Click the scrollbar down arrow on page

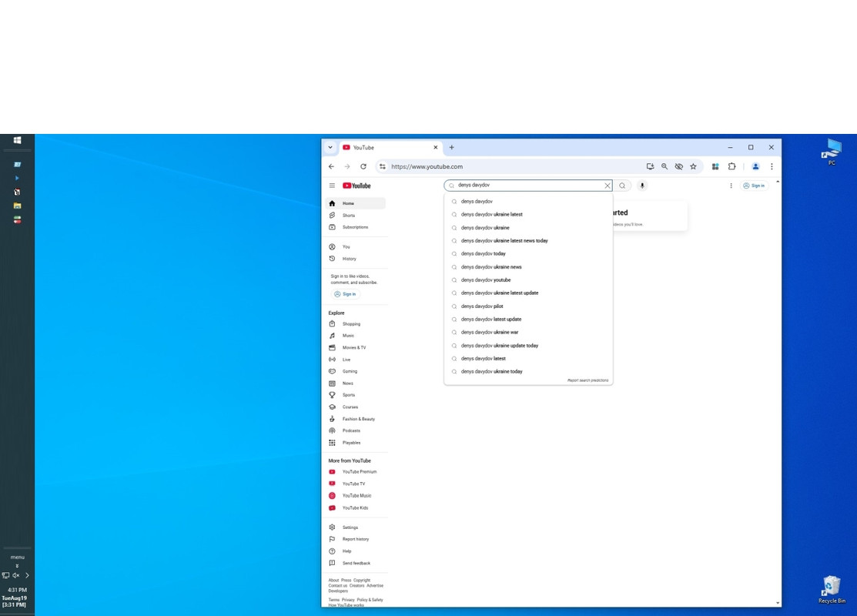[778, 603]
